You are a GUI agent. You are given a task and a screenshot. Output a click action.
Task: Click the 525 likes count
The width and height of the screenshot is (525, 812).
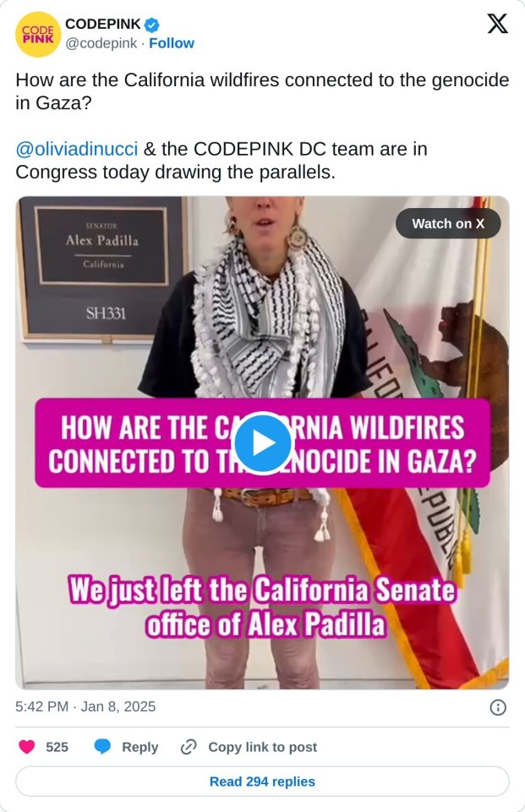[57, 747]
